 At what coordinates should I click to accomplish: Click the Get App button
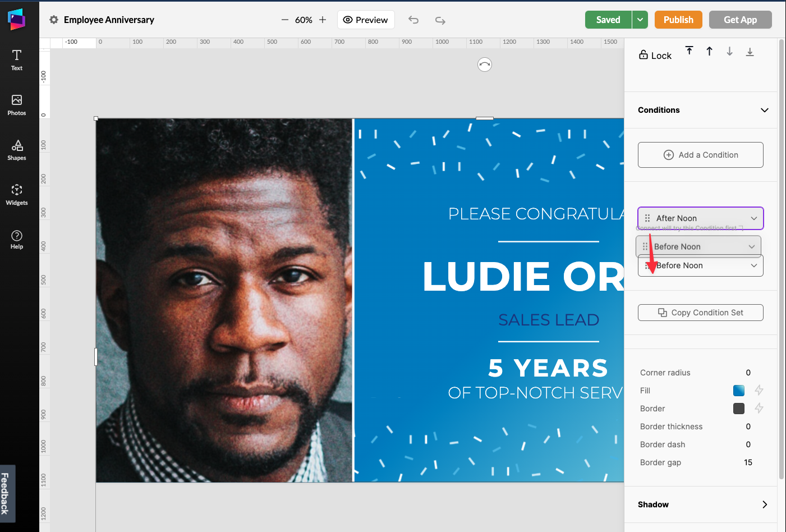coord(741,20)
